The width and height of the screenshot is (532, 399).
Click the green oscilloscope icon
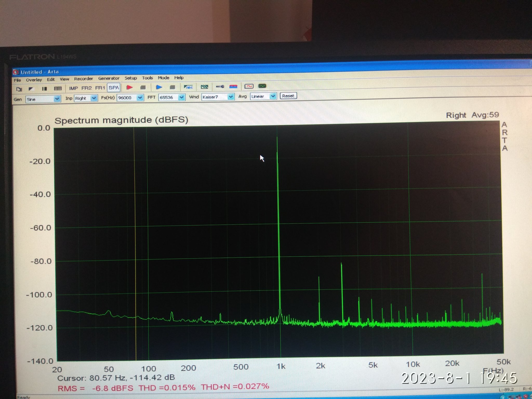point(262,86)
